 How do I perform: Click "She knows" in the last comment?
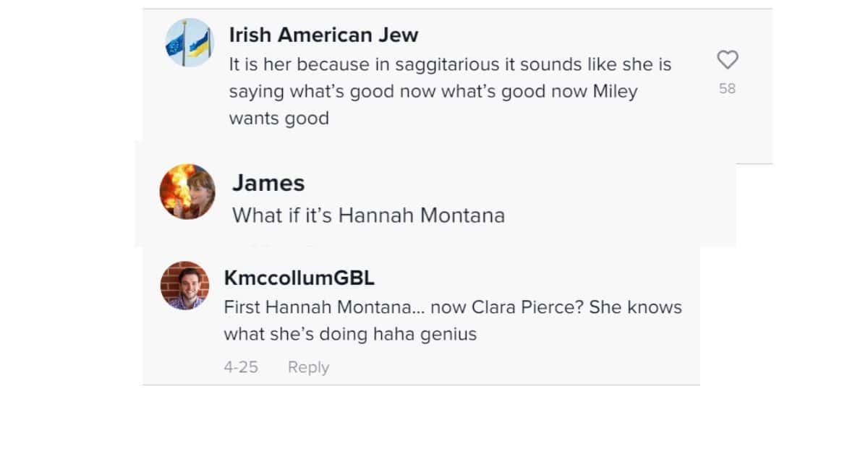635,307
